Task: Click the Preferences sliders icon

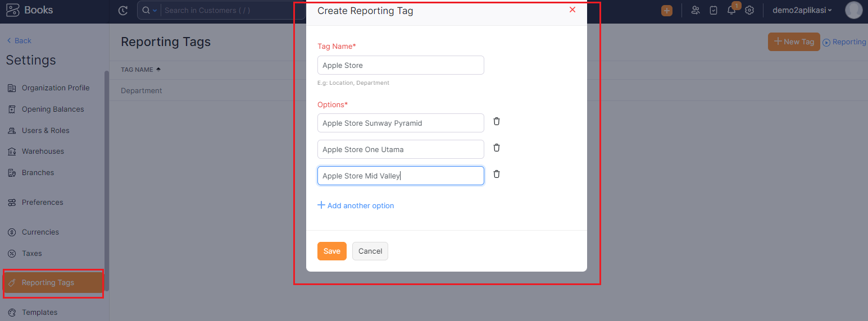Action: 12,203
